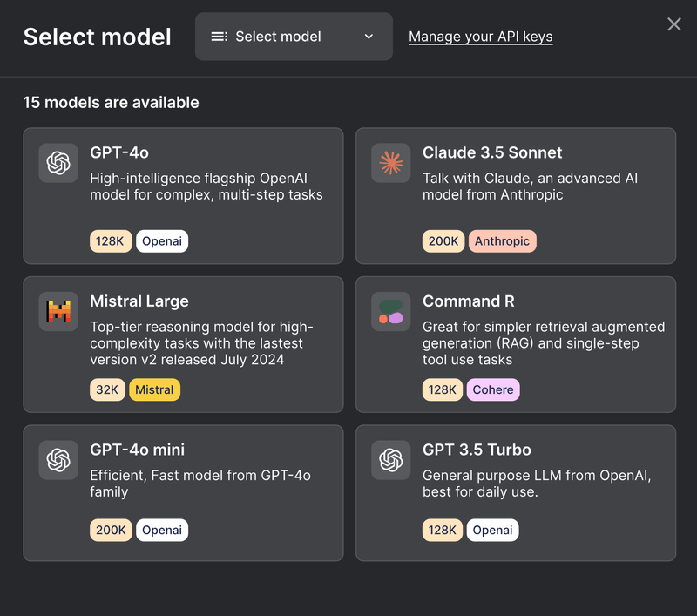Click the hamburger icon in Select model field

(220, 37)
